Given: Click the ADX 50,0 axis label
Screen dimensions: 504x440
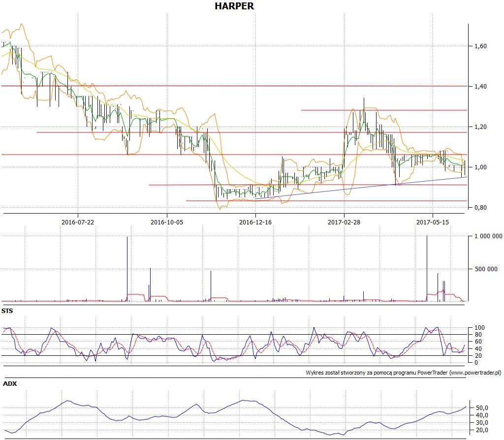Looking at the screenshot, I should (x=482, y=408).
